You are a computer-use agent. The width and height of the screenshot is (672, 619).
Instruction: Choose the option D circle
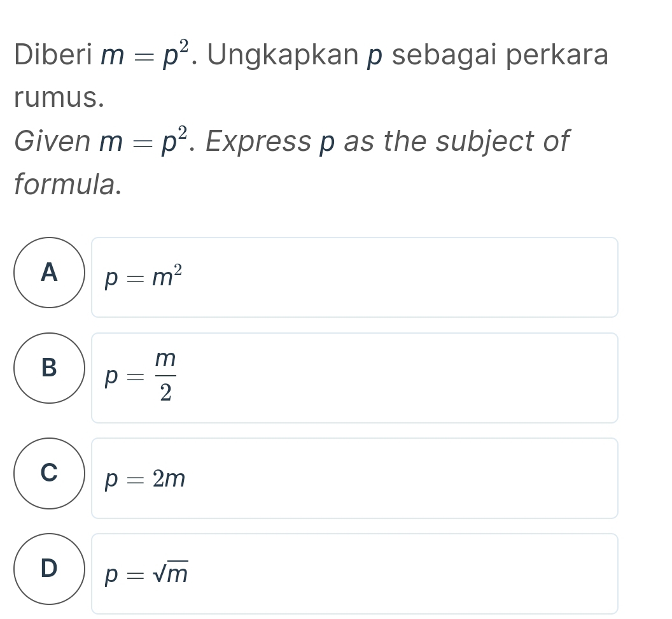pyautogui.click(x=49, y=569)
